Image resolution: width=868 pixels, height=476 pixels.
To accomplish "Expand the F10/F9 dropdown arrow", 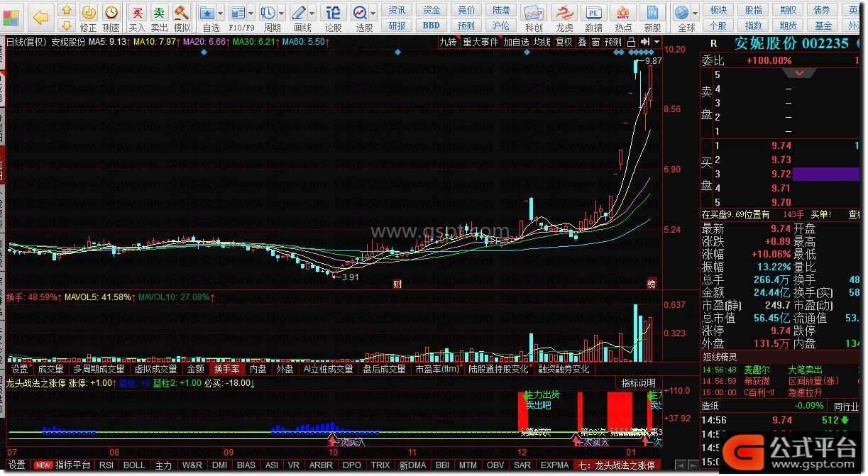I will (x=252, y=13).
